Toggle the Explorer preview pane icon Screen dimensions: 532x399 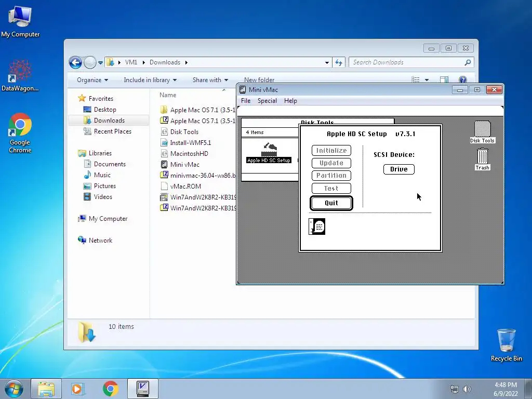444,79
